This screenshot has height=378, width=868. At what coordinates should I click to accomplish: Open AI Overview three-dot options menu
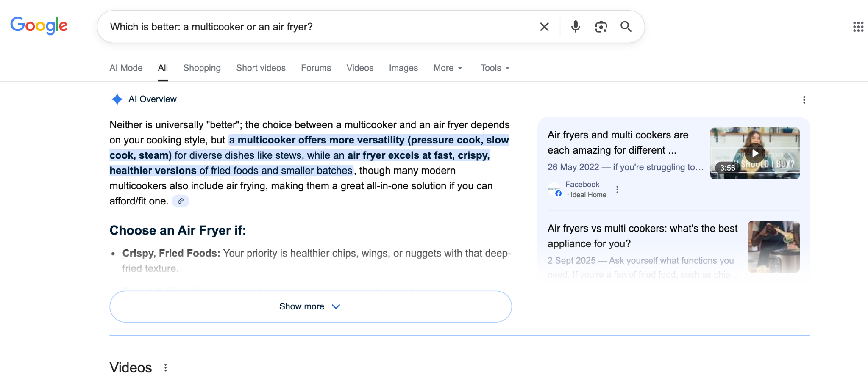pos(804,100)
